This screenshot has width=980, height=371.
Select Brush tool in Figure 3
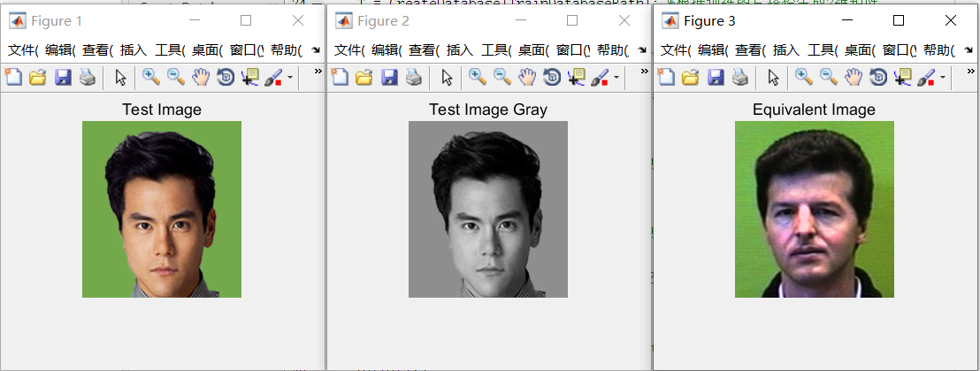(x=926, y=78)
